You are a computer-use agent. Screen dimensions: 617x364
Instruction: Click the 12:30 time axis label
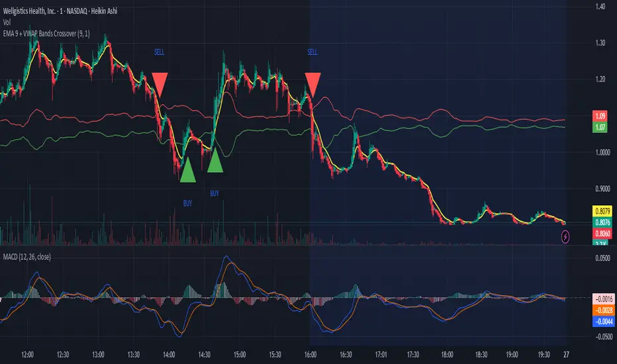[63, 355]
